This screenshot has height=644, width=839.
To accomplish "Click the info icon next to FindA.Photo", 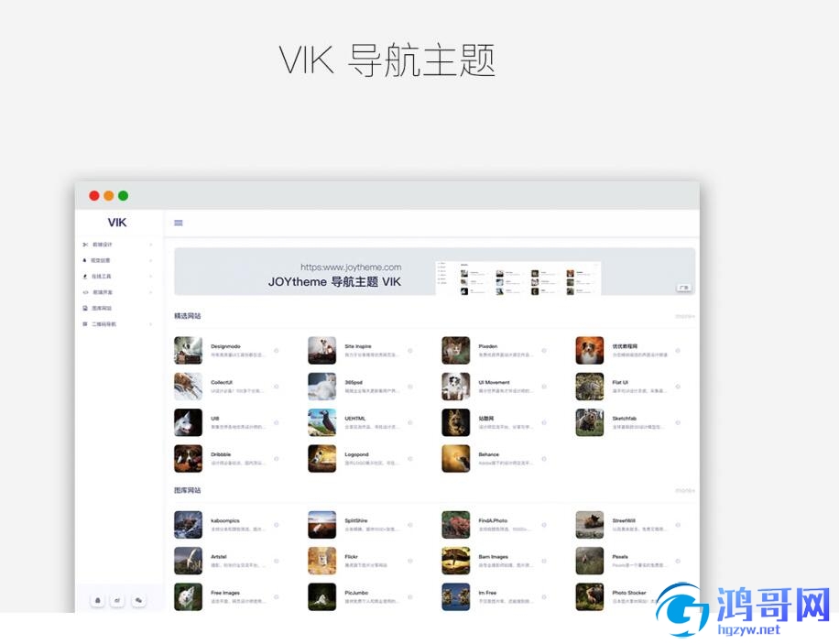I will click(544, 525).
